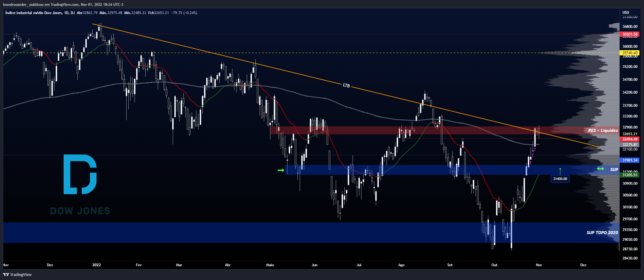Click the 'LTB' trendline label
Image resolution: width=644 pixels, height=280 pixels.
pos(346,85)
